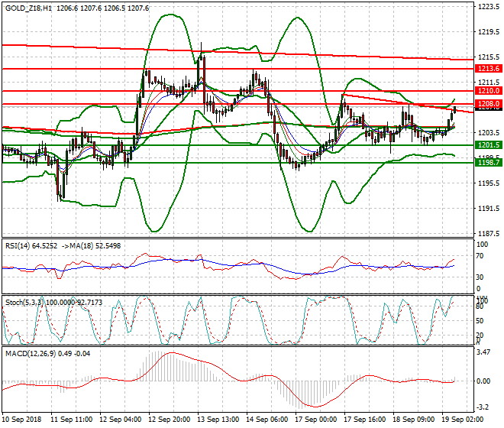Click the -3.2 MACD scale value
Image resolution: width=504 pixels, height=428 pixels.
pos(483,407)
